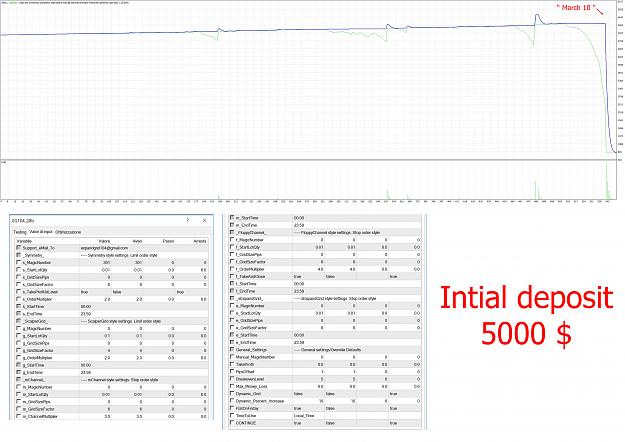Click the help question mark in dialog title bar

coord(188,220)
